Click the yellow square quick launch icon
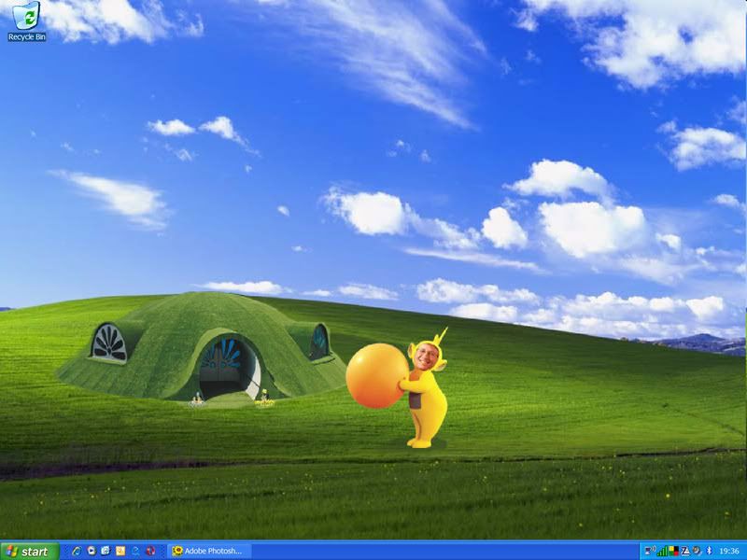The image size is (747, 560). (120, 551)
